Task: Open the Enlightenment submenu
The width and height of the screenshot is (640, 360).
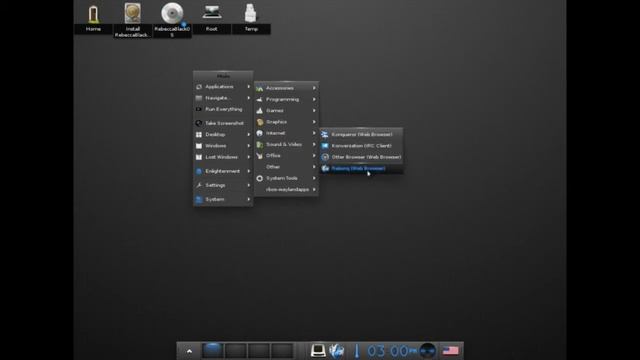Action: (x=223, y=171)
